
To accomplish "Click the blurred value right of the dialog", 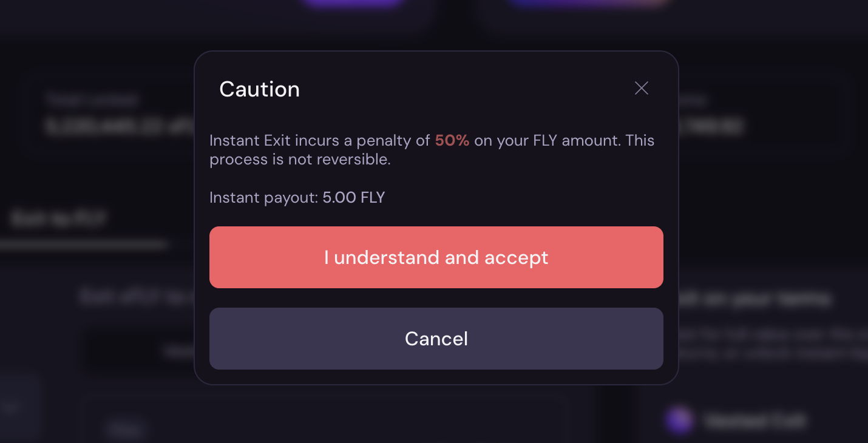I will (x=711, y=127).
